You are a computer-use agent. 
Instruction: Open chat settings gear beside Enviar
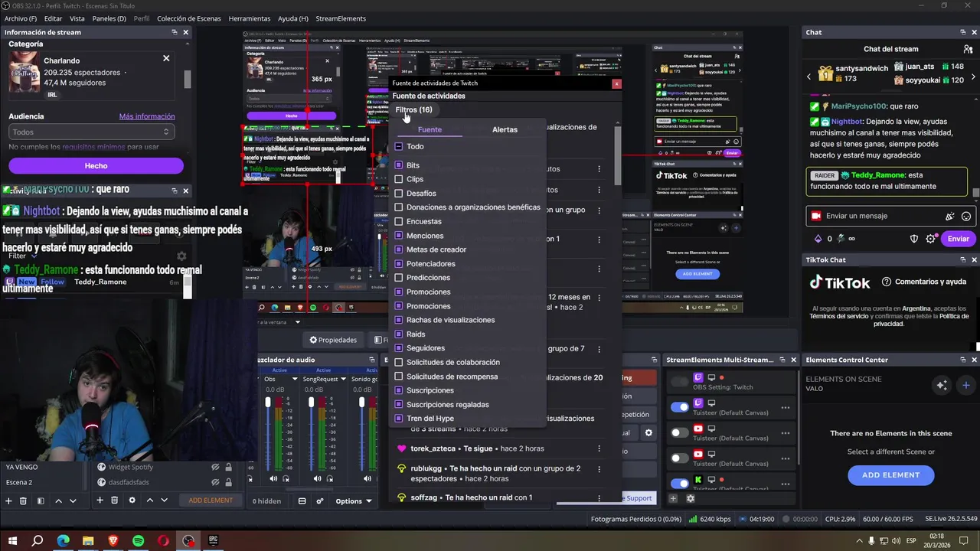pos(930,239)
